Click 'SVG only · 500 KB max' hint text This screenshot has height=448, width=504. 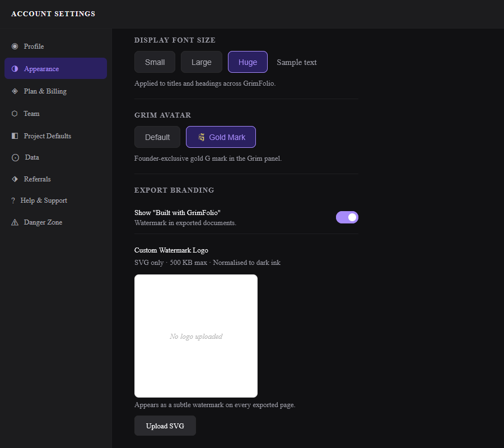[207, 263]
